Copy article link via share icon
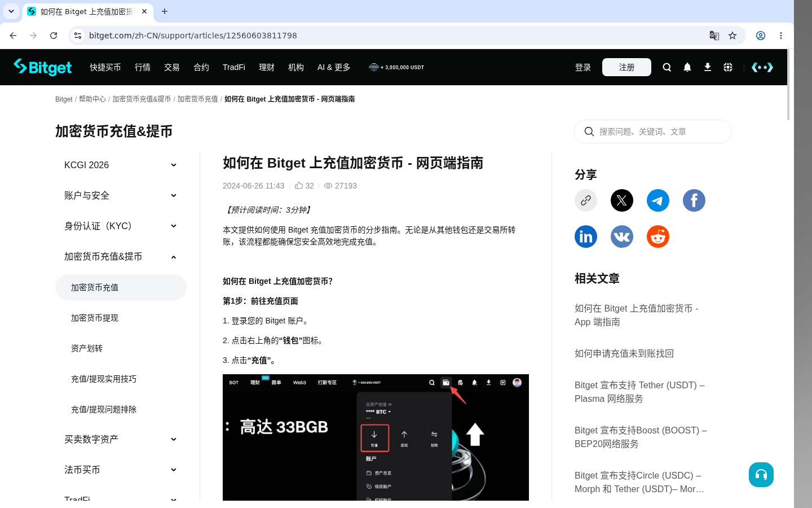The image size is (812, 508). 586,200
